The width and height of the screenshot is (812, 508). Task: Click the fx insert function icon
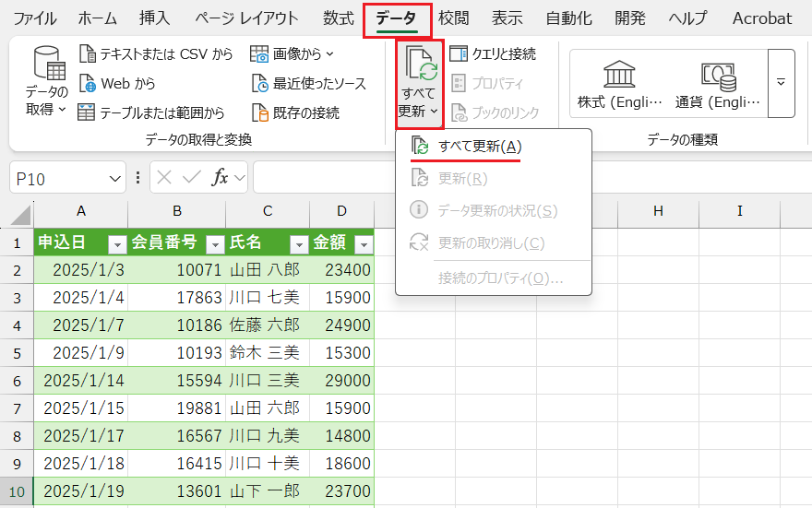click(x=220, y=177)
